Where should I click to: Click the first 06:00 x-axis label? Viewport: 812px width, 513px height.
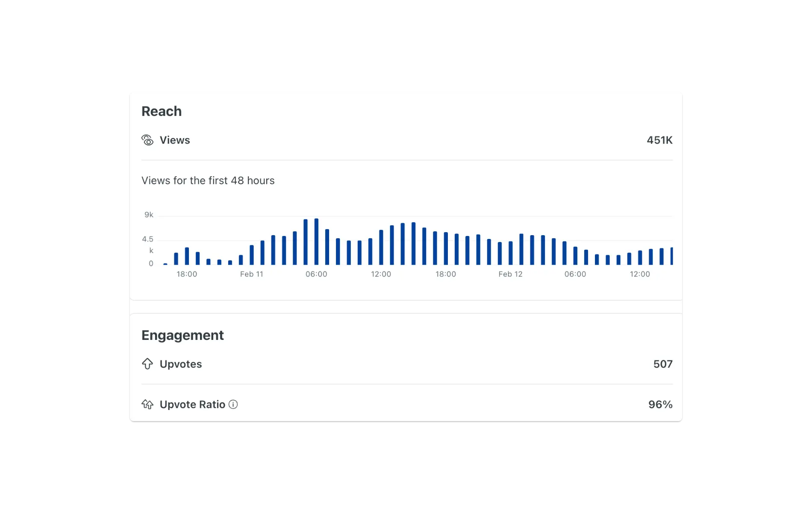point(316,274)
